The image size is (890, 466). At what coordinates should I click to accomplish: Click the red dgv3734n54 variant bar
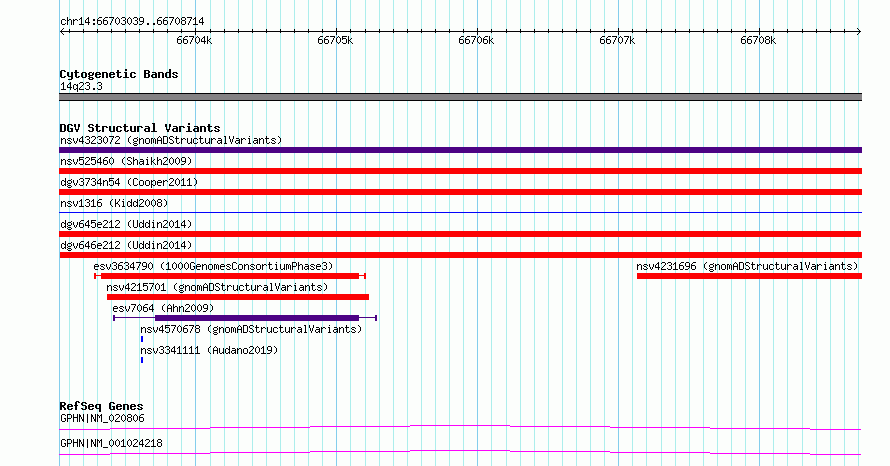(x=460, y=192)
